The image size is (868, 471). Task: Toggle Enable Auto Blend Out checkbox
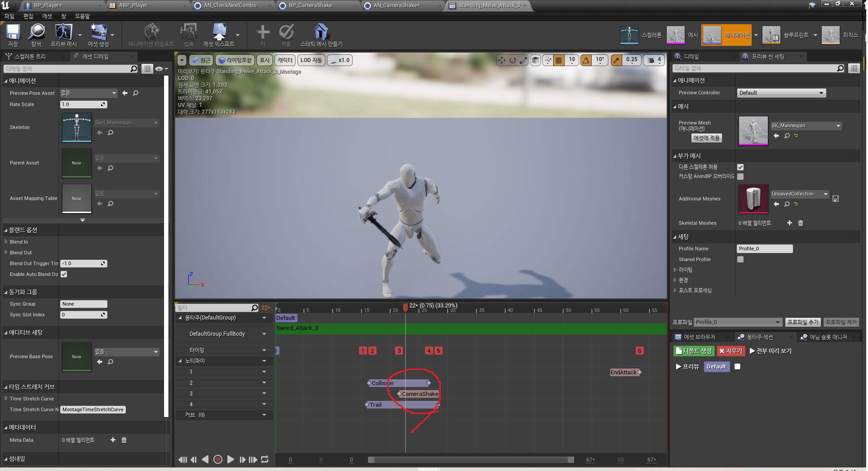(64, 274)
